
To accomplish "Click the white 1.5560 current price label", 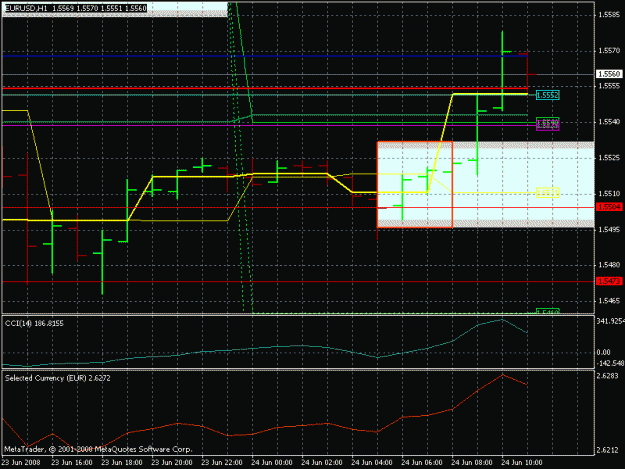I will [x=609, y=74].
